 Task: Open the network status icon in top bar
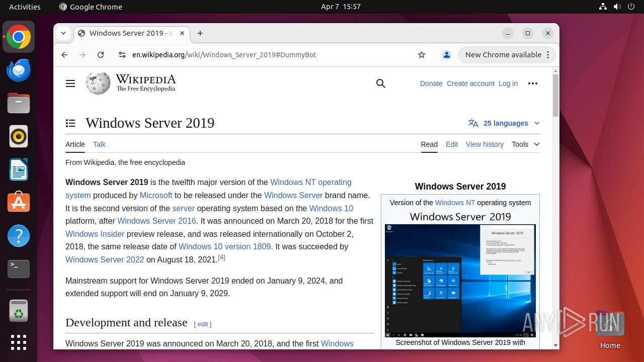tap(603, 7)
